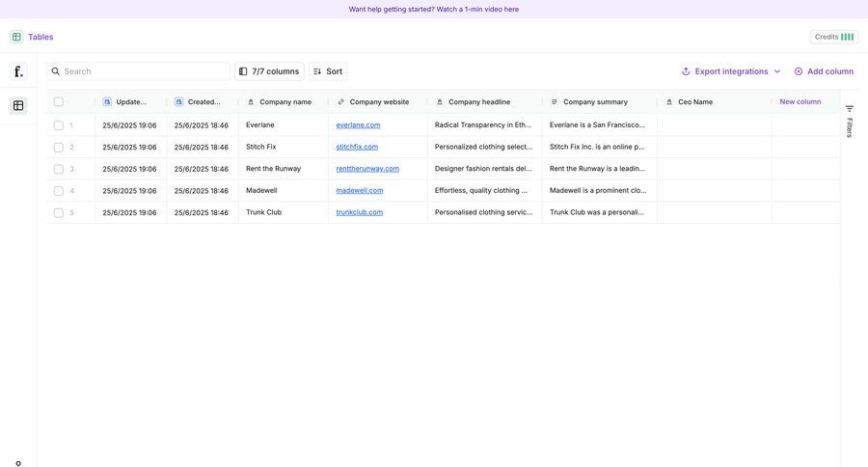
Task: Click the app logo in the sidebar
Action: tap(17, 71)
